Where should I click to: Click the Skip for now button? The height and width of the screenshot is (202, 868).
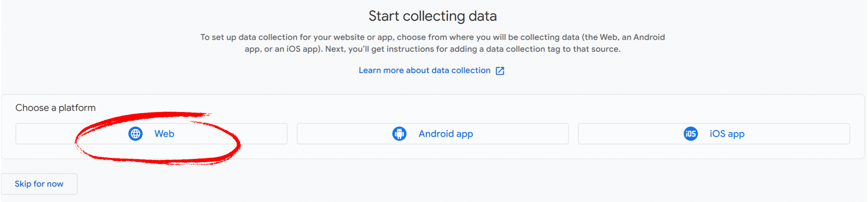tap(39, 184)
